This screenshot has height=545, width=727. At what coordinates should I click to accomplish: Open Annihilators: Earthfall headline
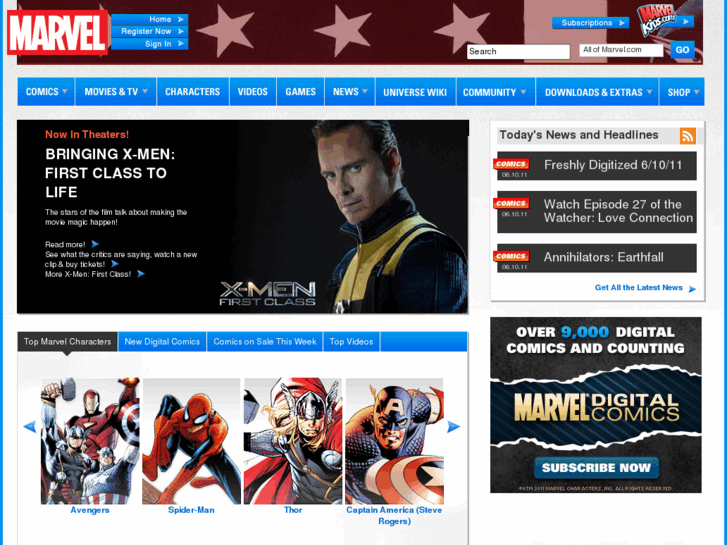pyautogui.click(x=603, y=257)
